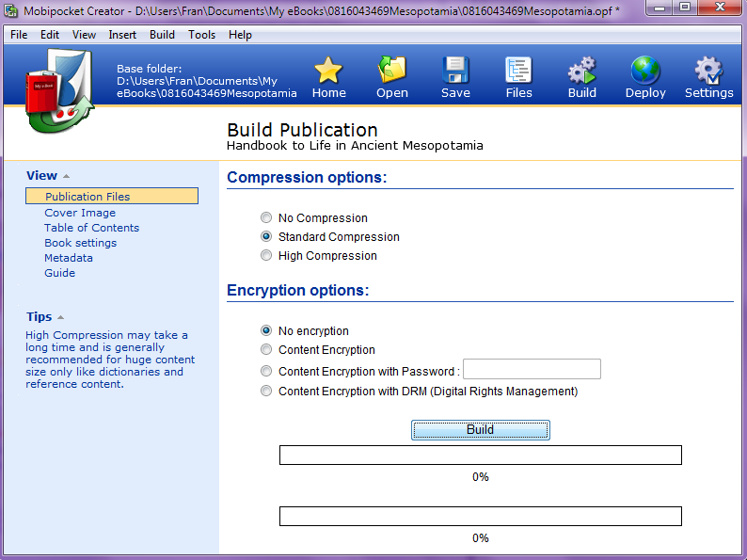The height and width of the screenshot is (560, 747).
Task: Select the No Compression radio button
Action: tap(266, 217)
